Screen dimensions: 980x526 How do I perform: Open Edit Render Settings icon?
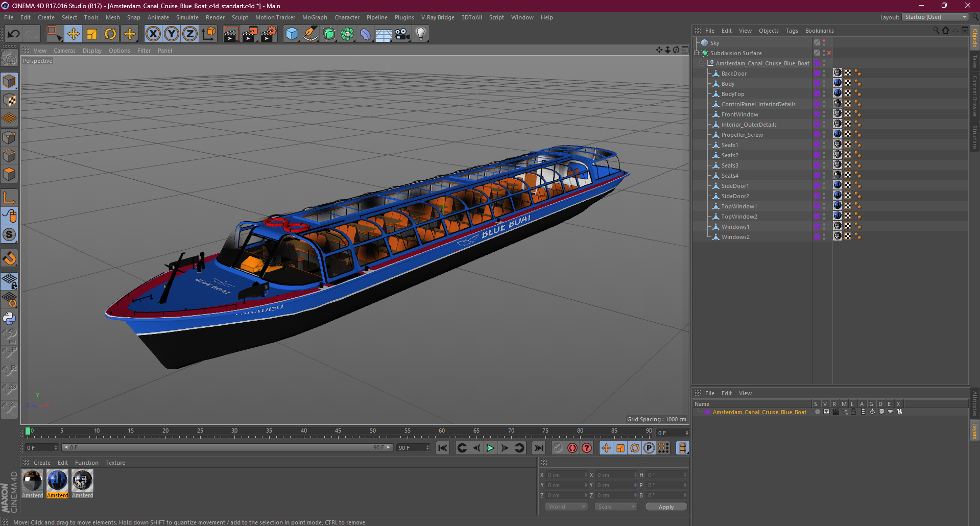click(269, 34)
